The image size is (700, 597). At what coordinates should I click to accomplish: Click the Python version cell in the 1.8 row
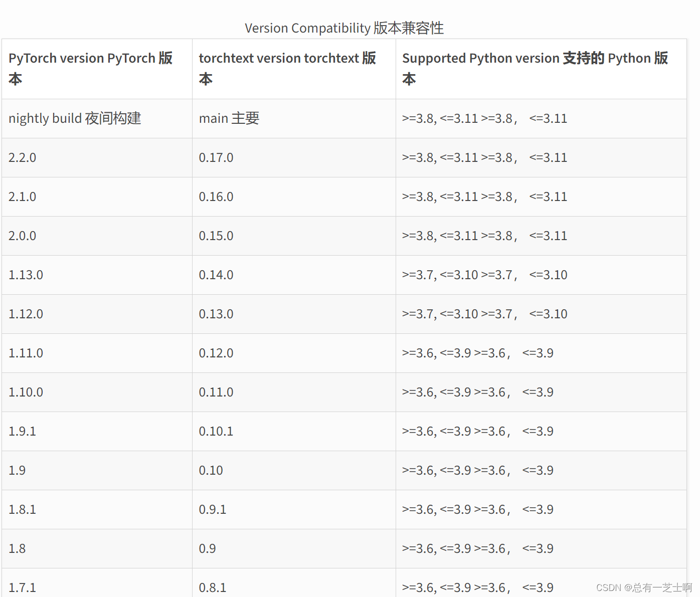tap(541, 549)
